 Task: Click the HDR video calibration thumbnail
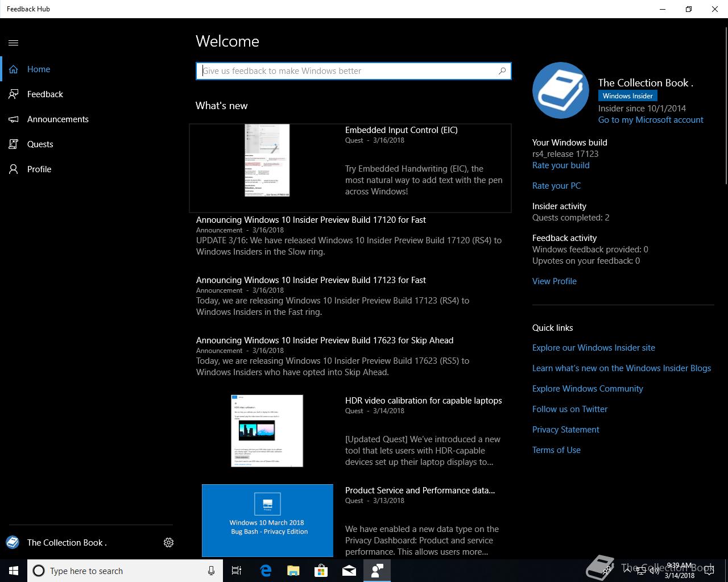click(267, 431)
